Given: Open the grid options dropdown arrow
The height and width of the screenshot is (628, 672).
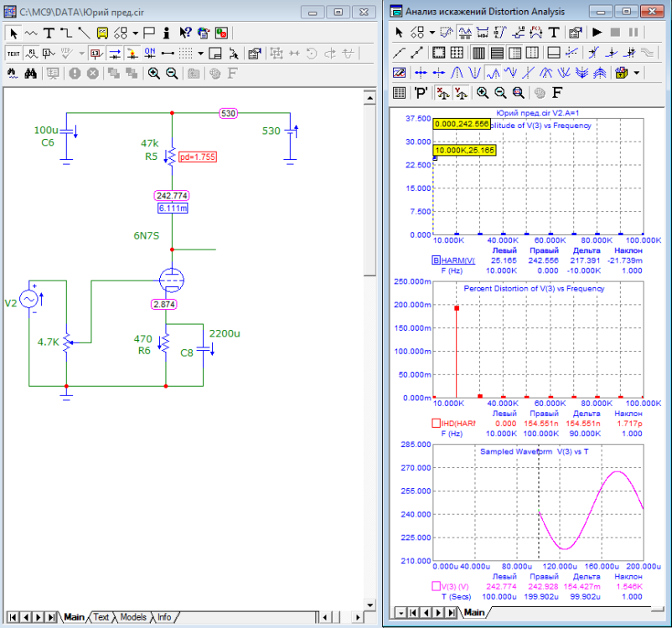Looking at the screenshot, I should [201, 53].
